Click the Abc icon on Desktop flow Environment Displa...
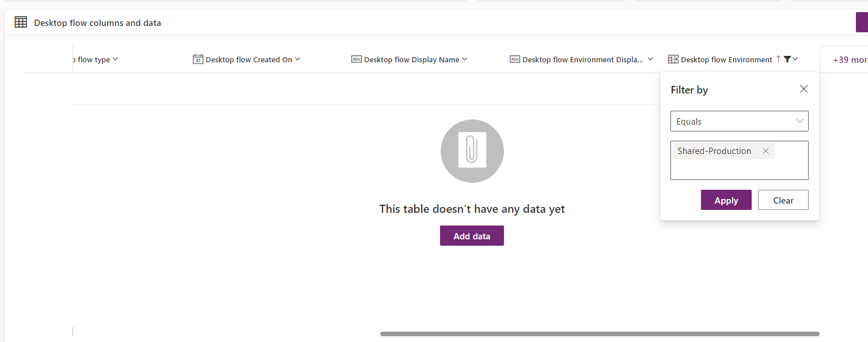This screenshot has height=342, width=868. tap(515, 59)
